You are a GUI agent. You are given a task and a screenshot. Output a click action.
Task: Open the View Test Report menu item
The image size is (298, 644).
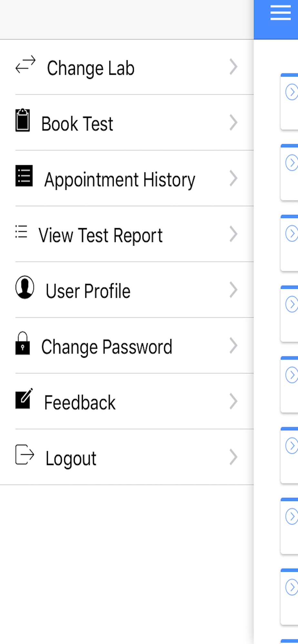pos(127,234)
